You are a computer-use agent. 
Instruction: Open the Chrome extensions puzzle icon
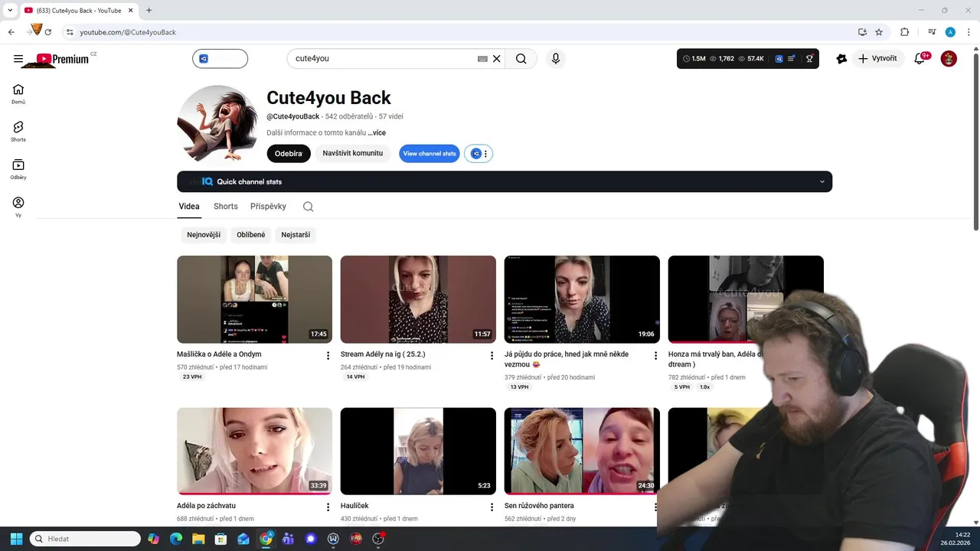[904, 32]
